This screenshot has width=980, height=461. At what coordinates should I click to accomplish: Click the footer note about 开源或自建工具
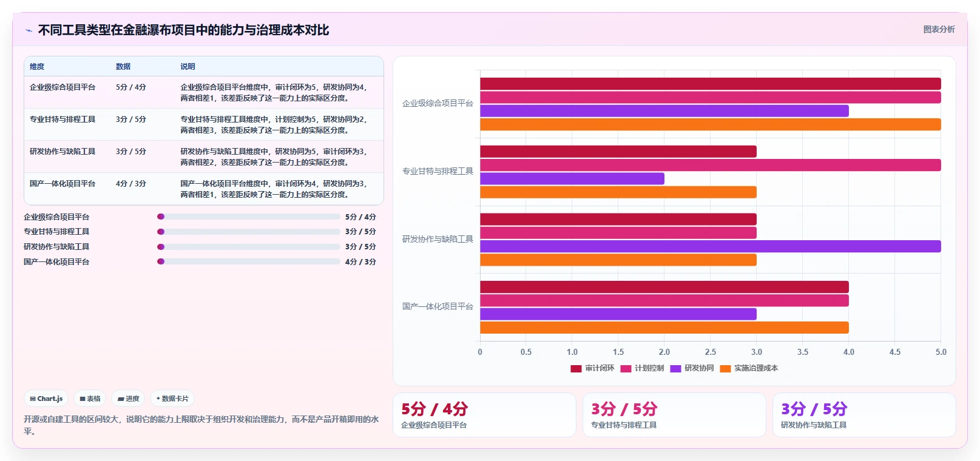coord(201,425)
